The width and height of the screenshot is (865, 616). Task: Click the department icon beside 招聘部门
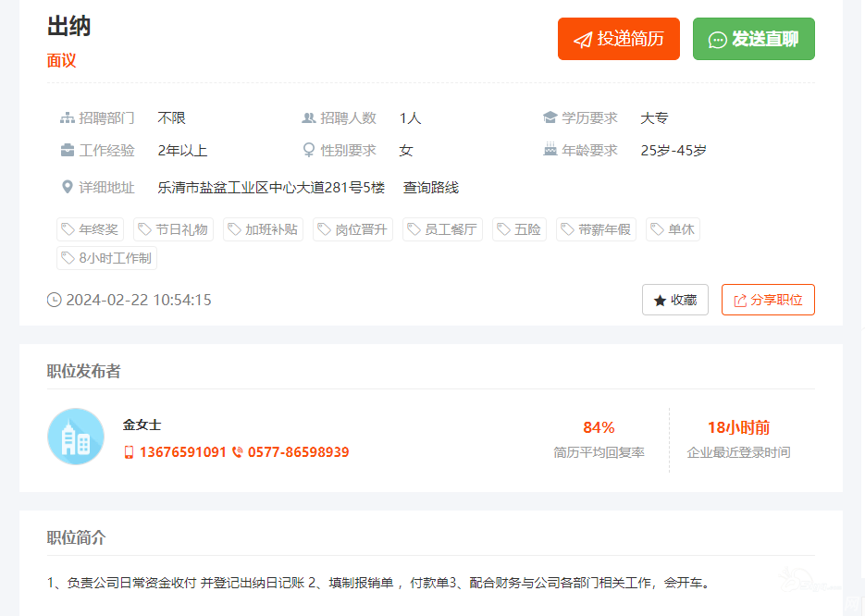coord(68,118)
